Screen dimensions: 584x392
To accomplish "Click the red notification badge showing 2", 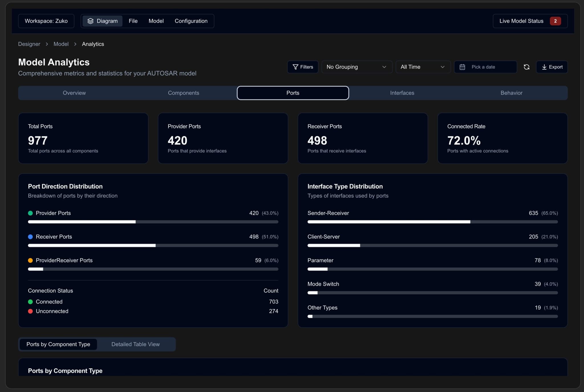I will click(x=555, y=21).
